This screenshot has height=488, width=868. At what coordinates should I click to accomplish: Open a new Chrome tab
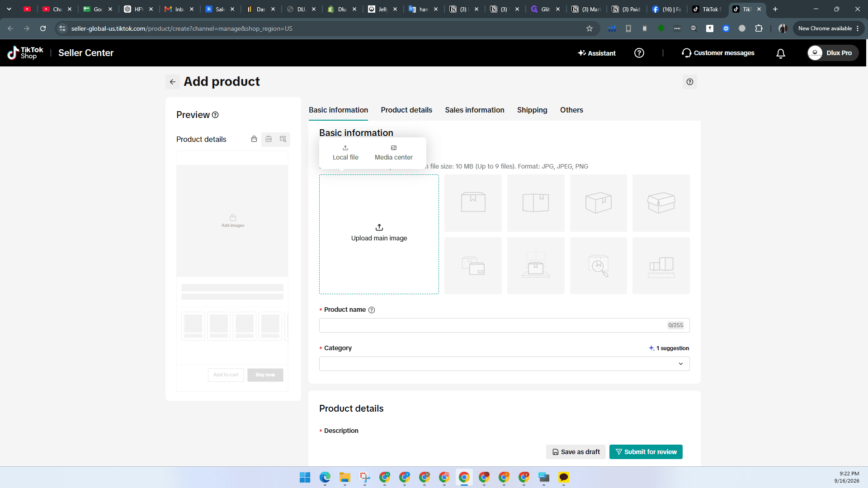point(775,9)
